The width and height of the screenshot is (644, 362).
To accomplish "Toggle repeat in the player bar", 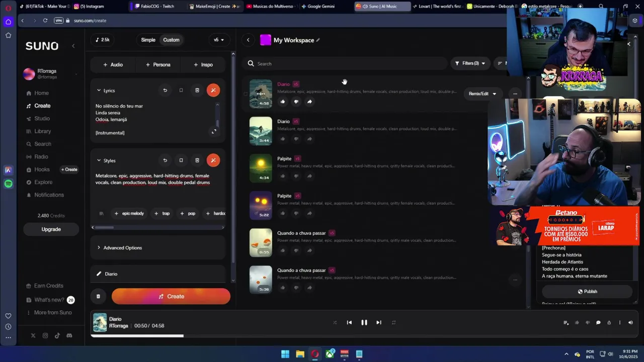I will [394, 323].
